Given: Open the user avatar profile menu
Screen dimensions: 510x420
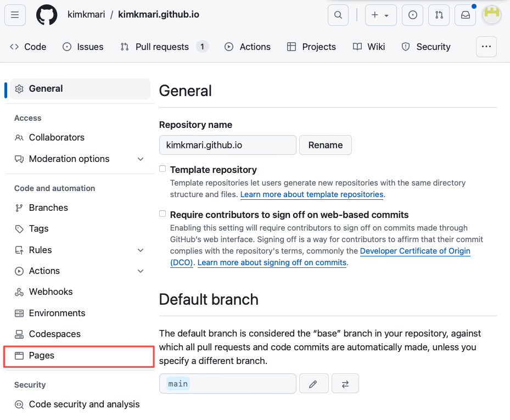Looking at the screenshot, I should 491,15.
